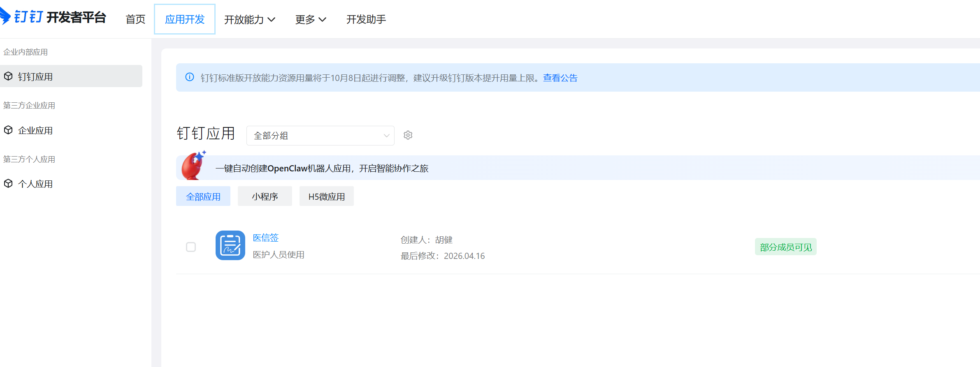
Task: Open the 医信签 app name link
Action: (266, 238)
